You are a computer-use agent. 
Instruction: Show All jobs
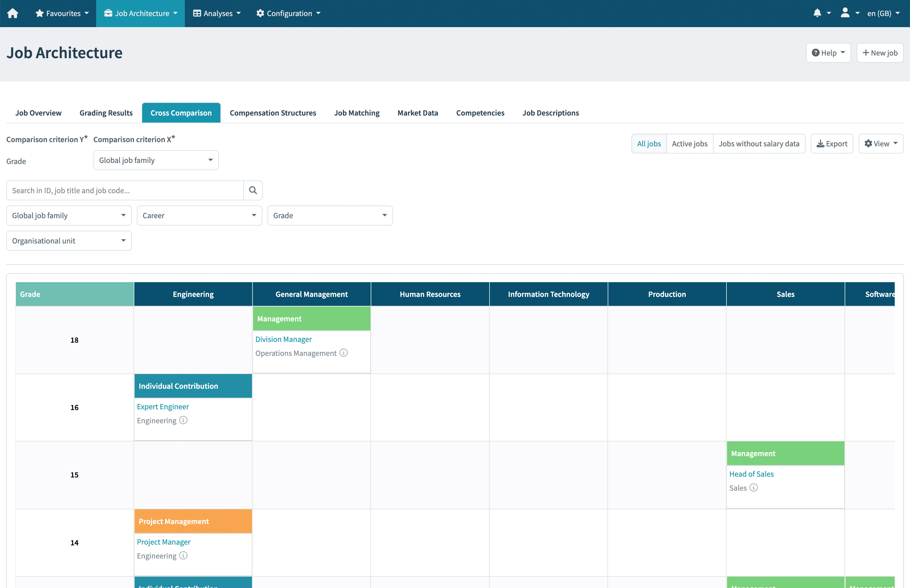click(x=649, y=143)
